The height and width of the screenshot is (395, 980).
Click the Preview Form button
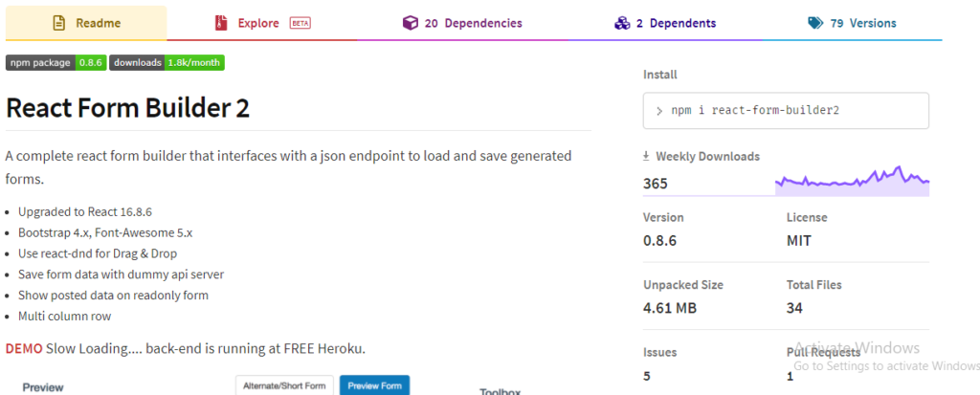coord(374,385)
